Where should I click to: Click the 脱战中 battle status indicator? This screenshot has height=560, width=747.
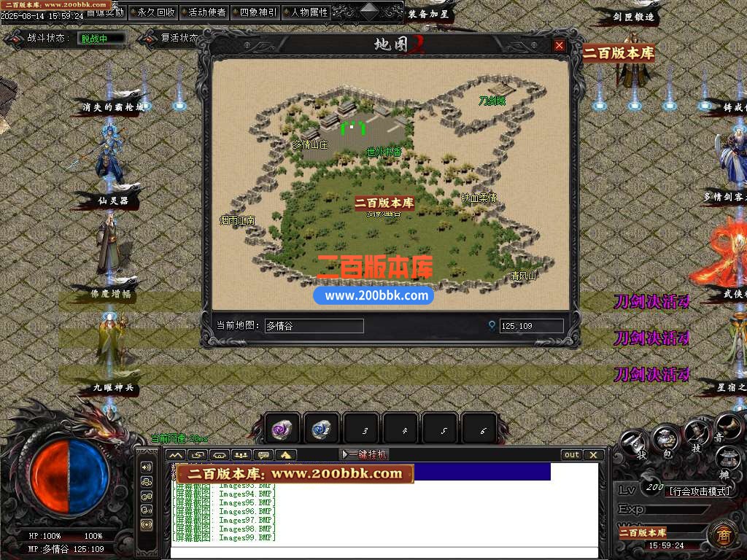(101, 39)
